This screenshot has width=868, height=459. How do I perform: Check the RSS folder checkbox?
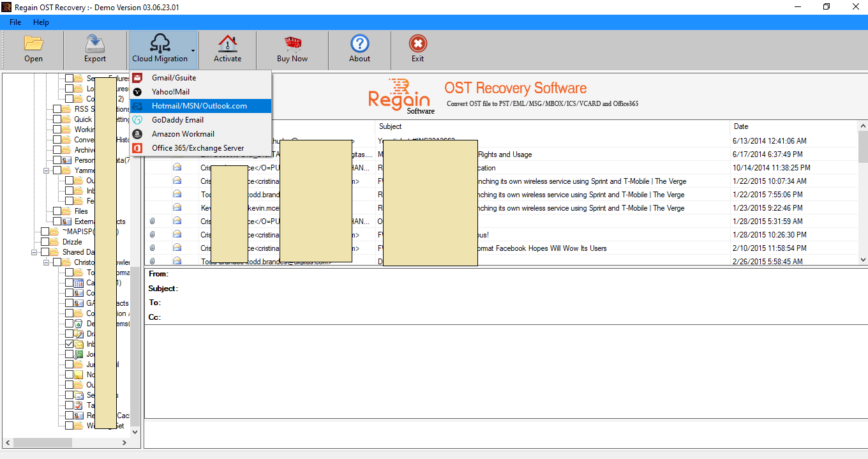(x=57, y=109)
